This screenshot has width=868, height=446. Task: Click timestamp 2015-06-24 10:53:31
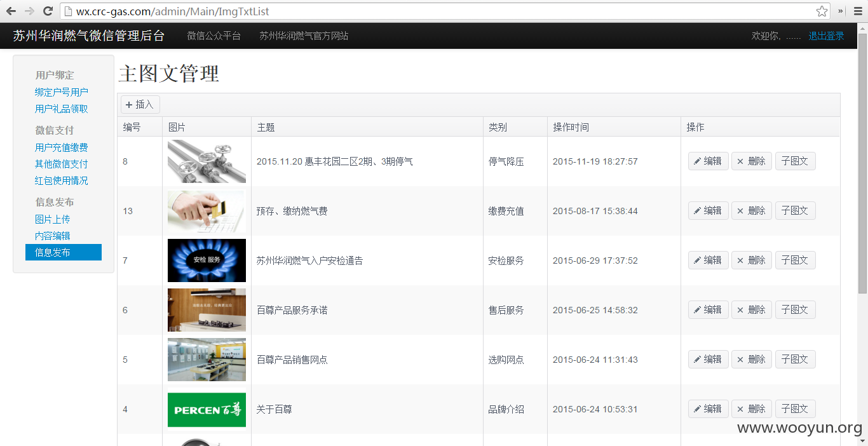(x=595, y=409)
